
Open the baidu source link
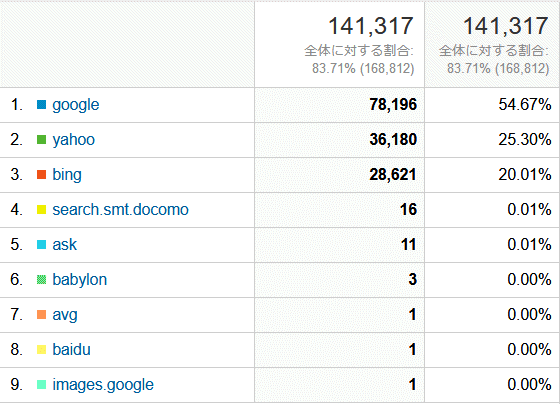click(x=71, y=350)
